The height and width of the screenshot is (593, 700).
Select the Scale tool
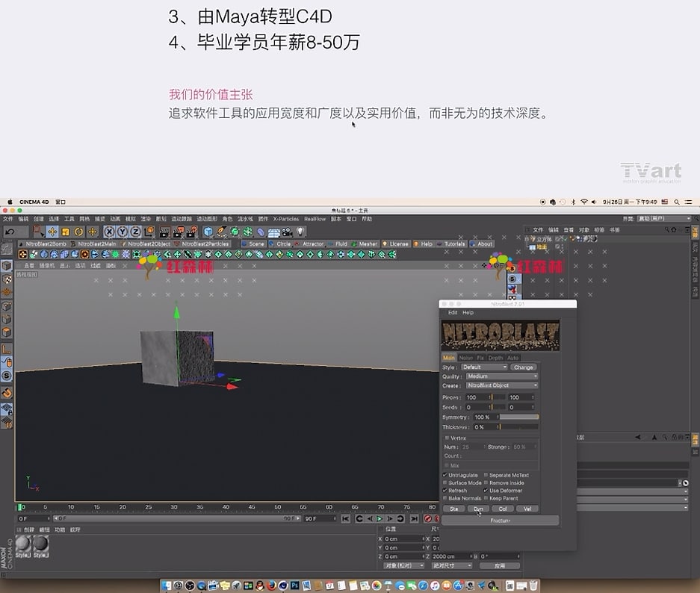tap(66, 232)
